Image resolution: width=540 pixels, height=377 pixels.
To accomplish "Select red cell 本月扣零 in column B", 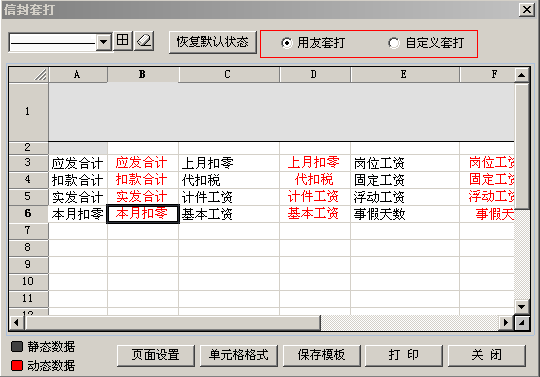I will 143,214.
